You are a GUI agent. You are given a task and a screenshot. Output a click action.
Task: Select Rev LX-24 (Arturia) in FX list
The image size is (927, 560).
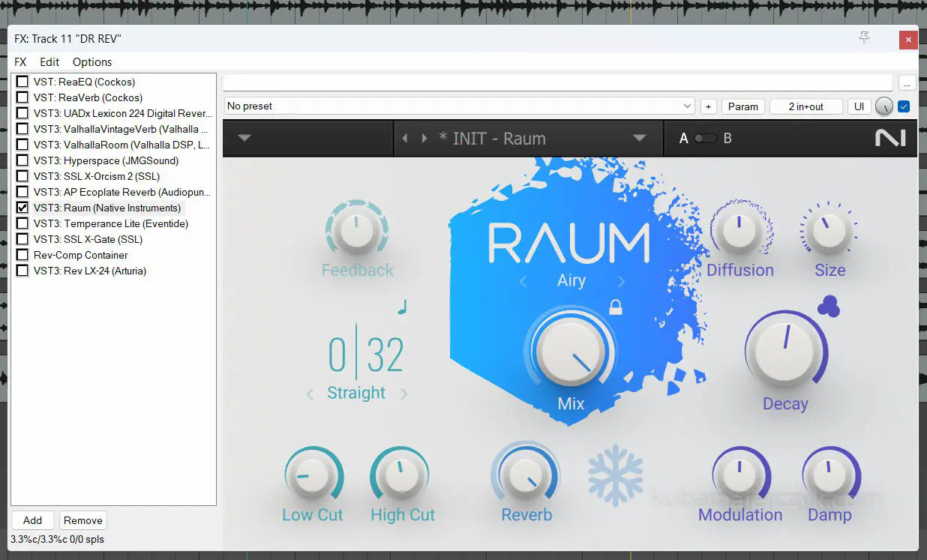point(90,271)
